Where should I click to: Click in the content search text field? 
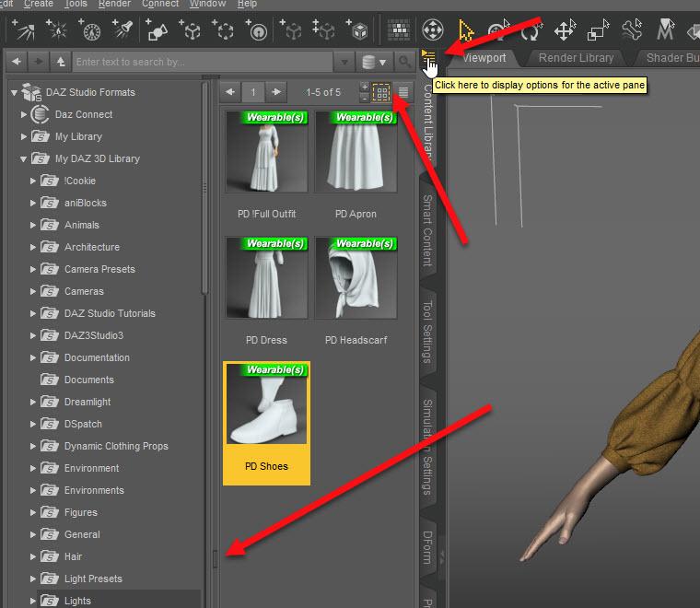click(204, 62)
